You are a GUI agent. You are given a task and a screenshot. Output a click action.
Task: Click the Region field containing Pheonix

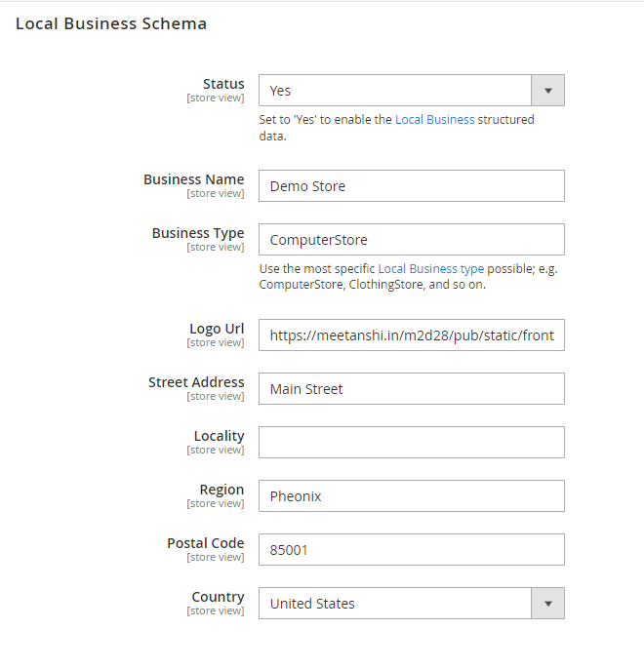click(412, 495)
